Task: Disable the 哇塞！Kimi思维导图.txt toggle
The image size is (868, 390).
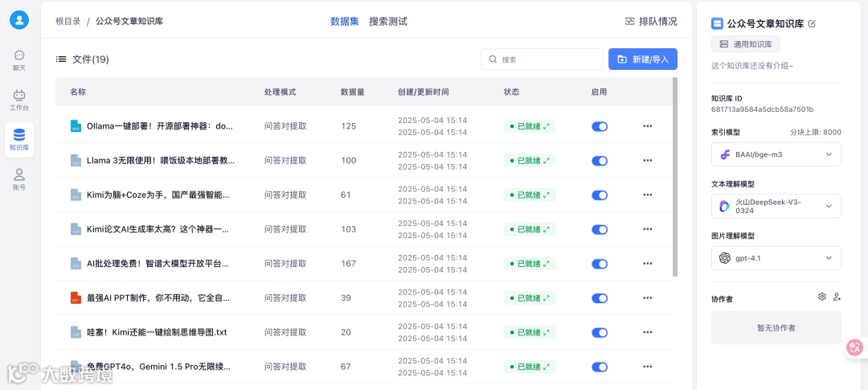Action: tap(600, 332)
